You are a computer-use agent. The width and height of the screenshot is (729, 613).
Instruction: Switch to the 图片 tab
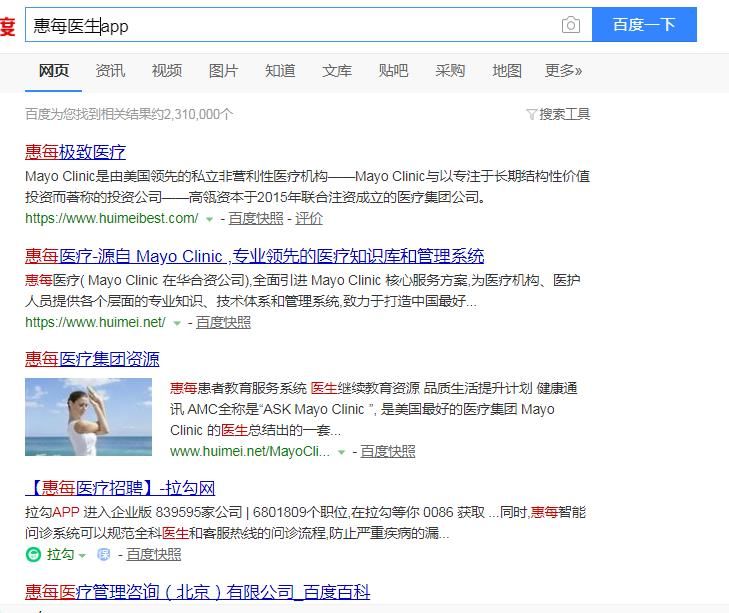[x=223, y=71]
